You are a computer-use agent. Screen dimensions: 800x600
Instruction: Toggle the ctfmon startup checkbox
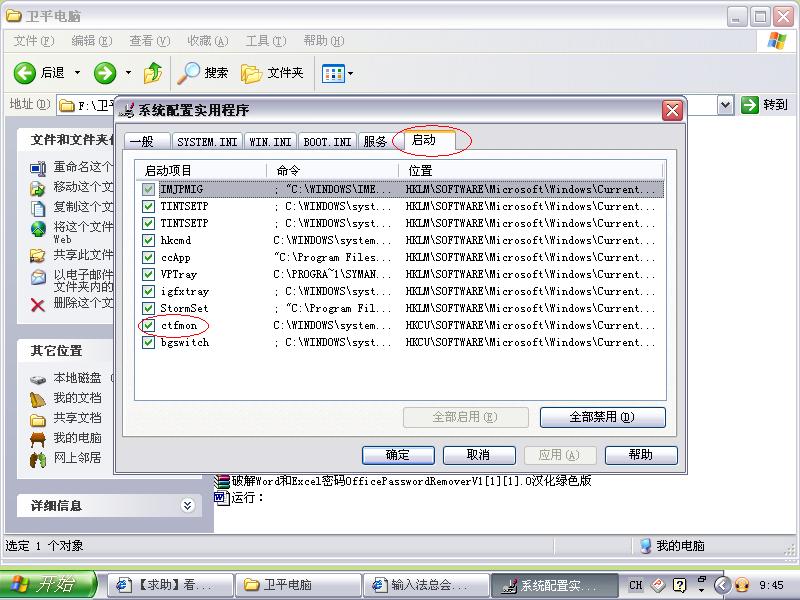click(x=148, y=326)
